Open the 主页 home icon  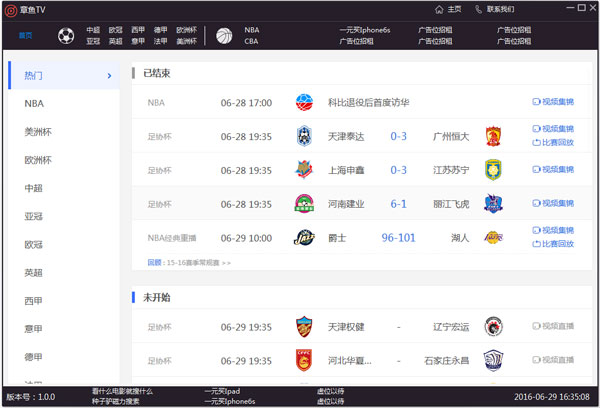click(x=439, y=10)
